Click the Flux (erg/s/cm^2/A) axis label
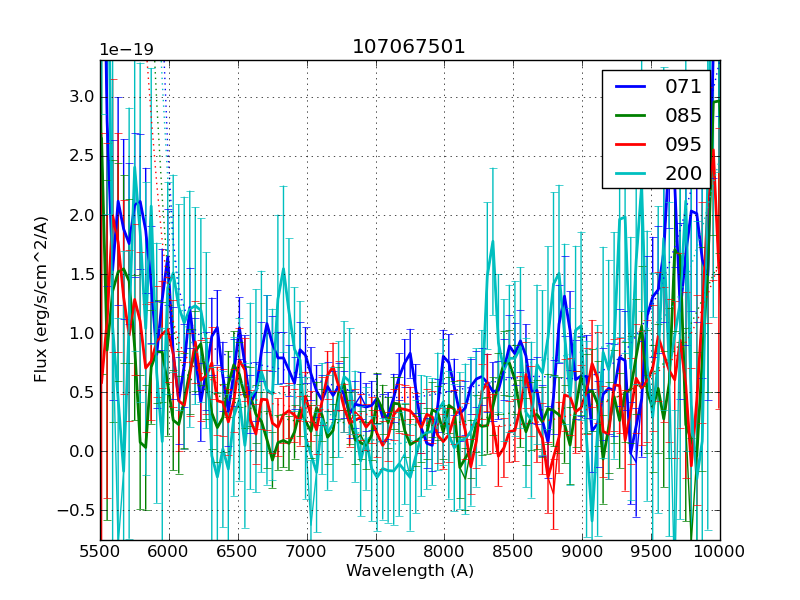Screen dimensions: 800x600 41,299
